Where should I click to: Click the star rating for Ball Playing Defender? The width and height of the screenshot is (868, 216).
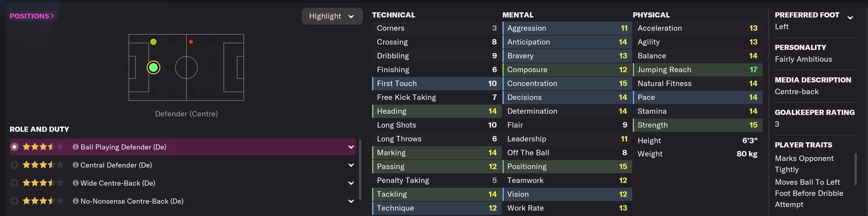click(43, 147)
